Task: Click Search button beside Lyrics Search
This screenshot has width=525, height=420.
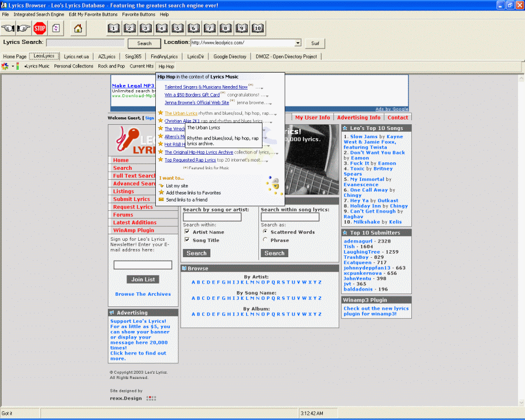Action: [x=144, y=43]
